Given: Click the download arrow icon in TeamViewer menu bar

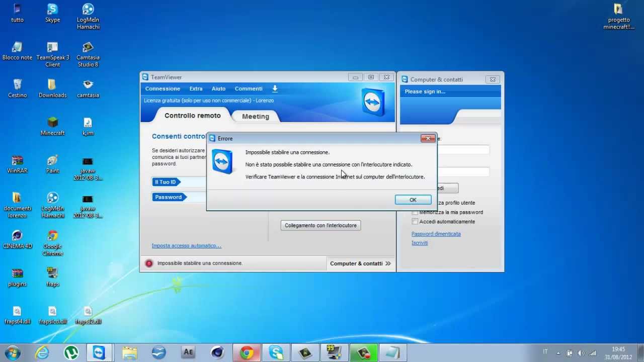Looking at the screenshot, I should pos(275,88).
